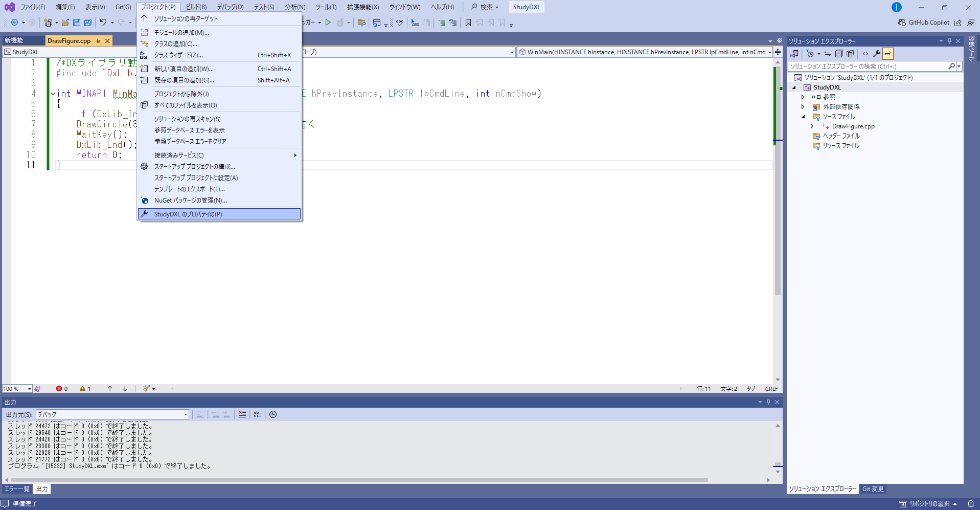Screen dimensions: 980x510
Task: Click the Clear All icon in output panel
Action: pyautogui.click(x=242, y=414)
